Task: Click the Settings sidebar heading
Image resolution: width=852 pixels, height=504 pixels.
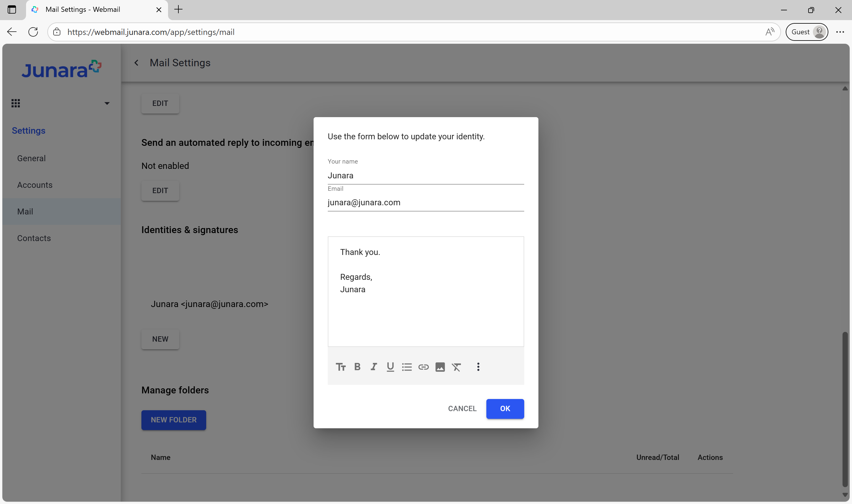Action: tap(28, 131)
